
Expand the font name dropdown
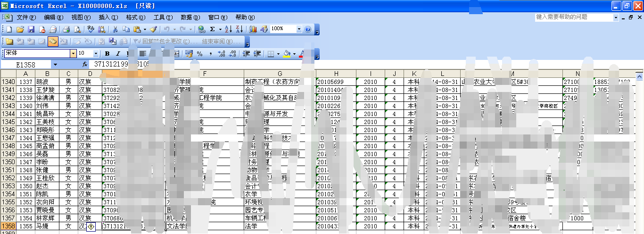(73, 54)
